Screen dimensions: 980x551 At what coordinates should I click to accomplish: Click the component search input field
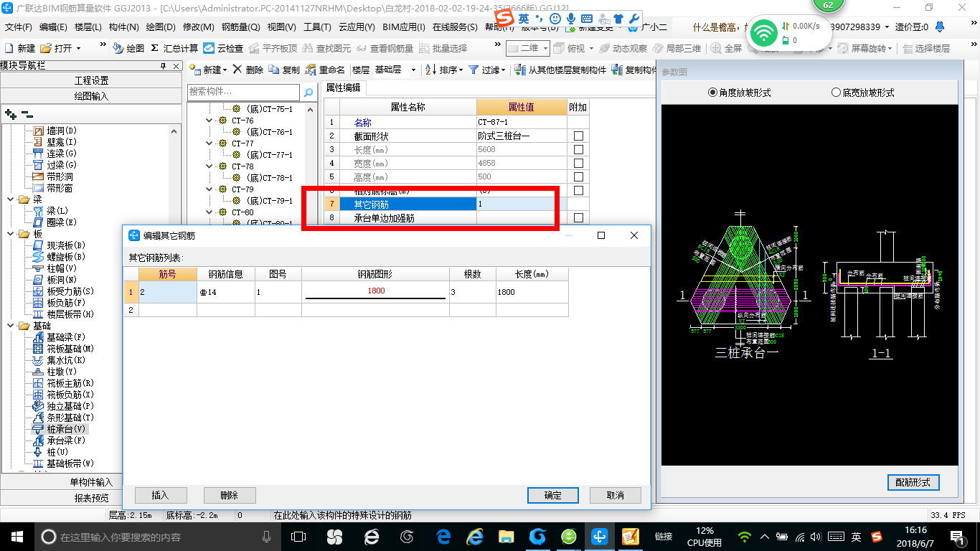tap(244, 93)
